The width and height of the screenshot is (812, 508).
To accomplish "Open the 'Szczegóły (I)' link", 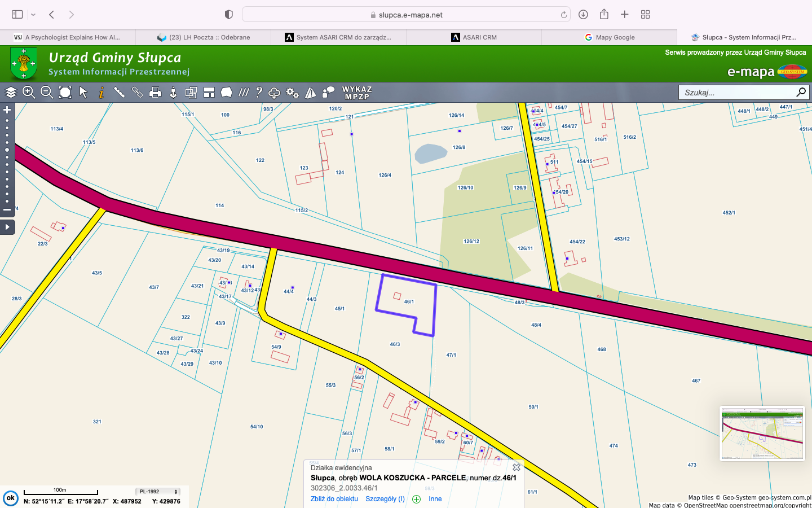I will (385, 499).
